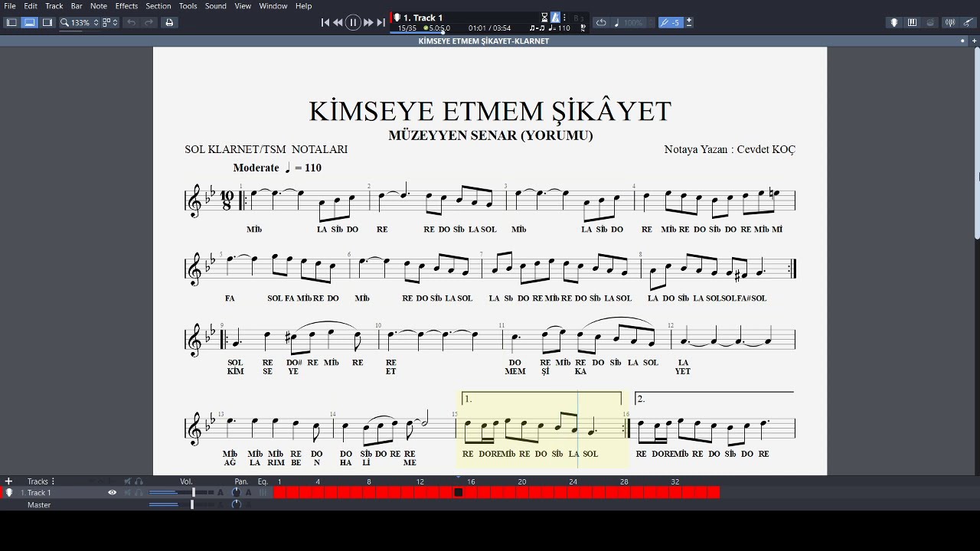
Task: Toggle the metronome icon
Action: [x=555, y=18]
